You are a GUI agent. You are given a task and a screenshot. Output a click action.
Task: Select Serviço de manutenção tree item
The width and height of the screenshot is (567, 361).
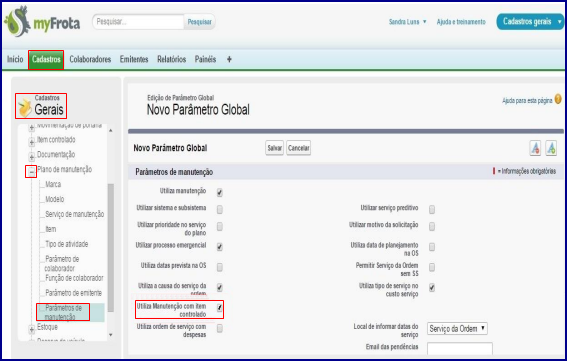74,214
